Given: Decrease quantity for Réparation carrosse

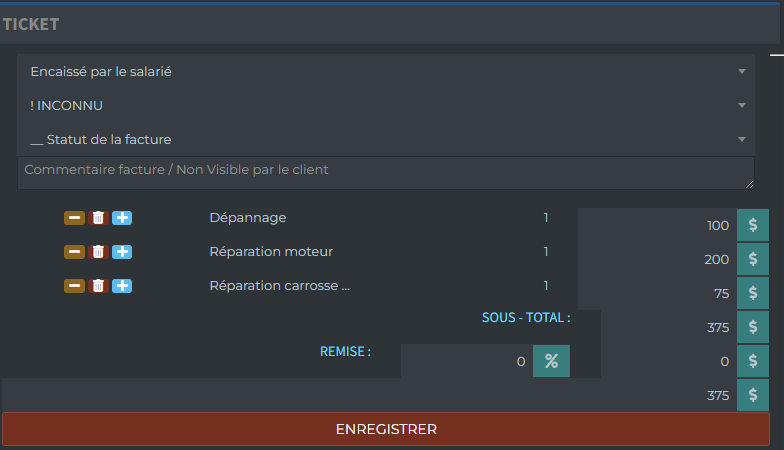Looking at the screenshot, I should point(74,286).
